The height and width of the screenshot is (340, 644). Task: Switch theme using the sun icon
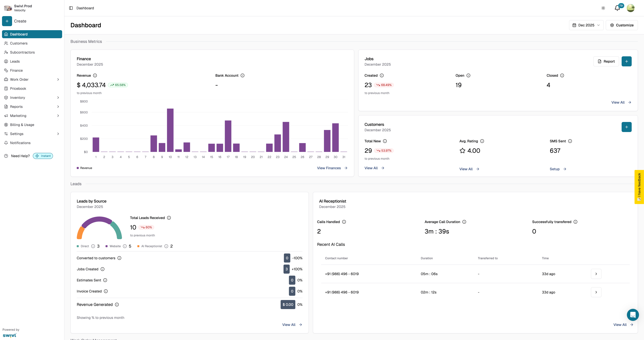(x=603, y=8)
